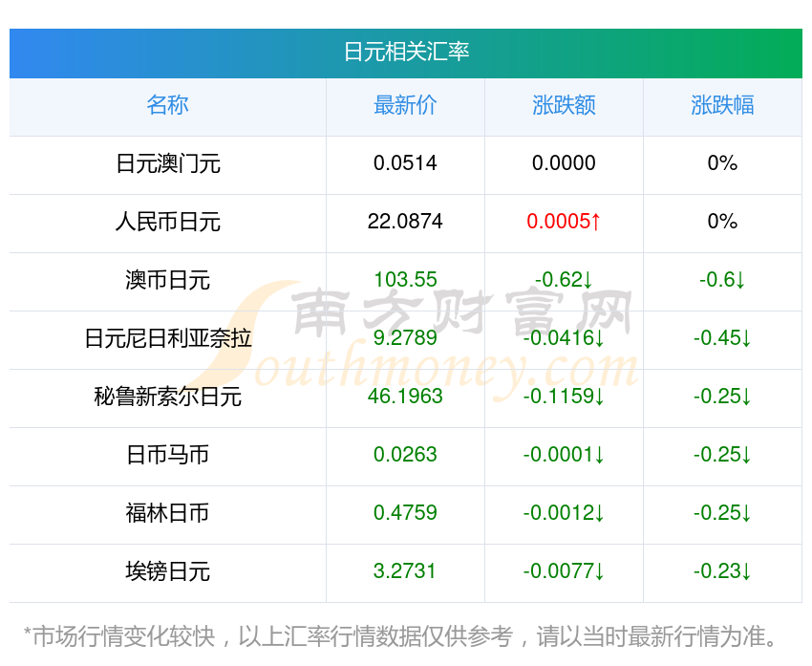Screen dimensions: 812x666
Task: Click the red 0.0005 up-arrow change value
Action: point(564,222)
